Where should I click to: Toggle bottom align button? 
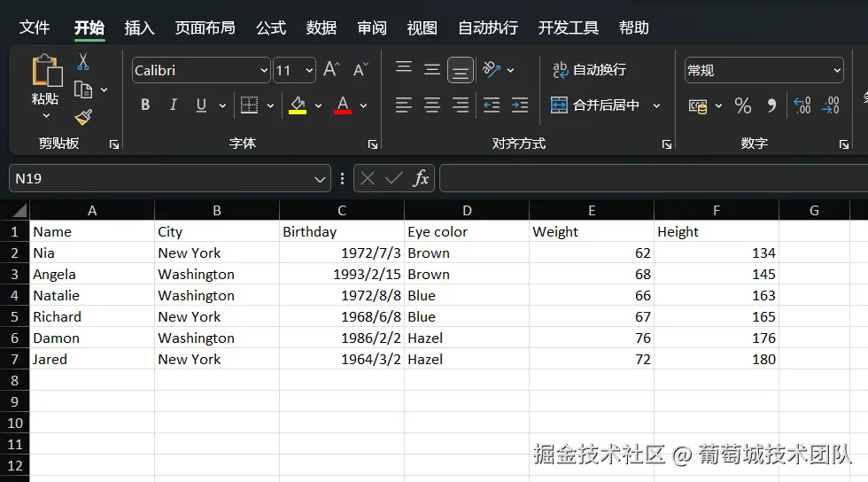click(x=460, y=70)
